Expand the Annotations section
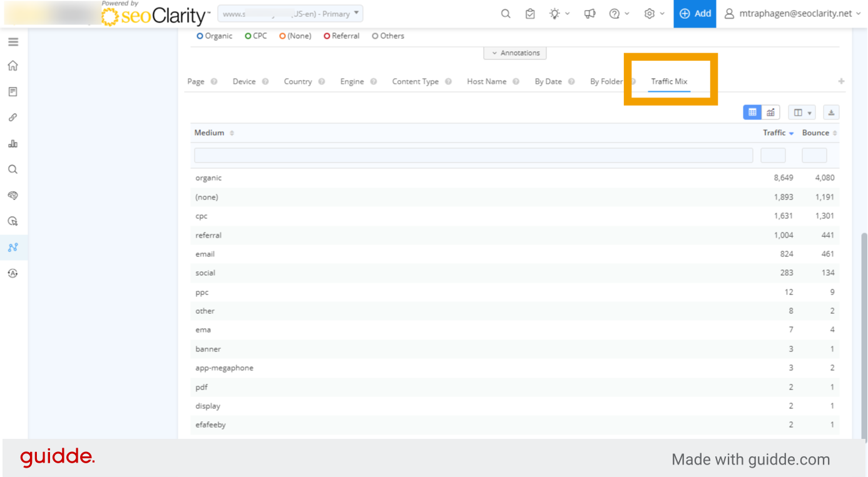The height and width of the screenshot is (477, 868). 515,53
